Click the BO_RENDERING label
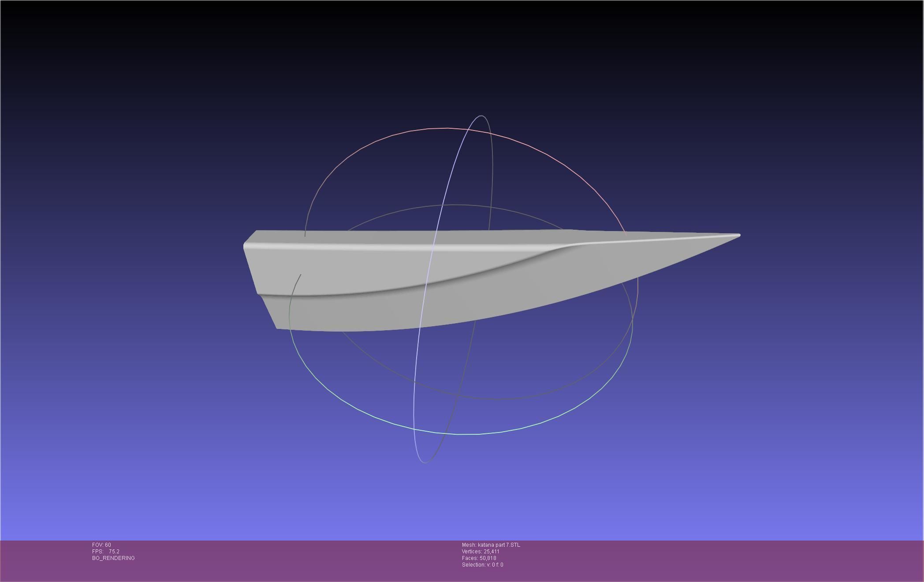 (113, 558)
